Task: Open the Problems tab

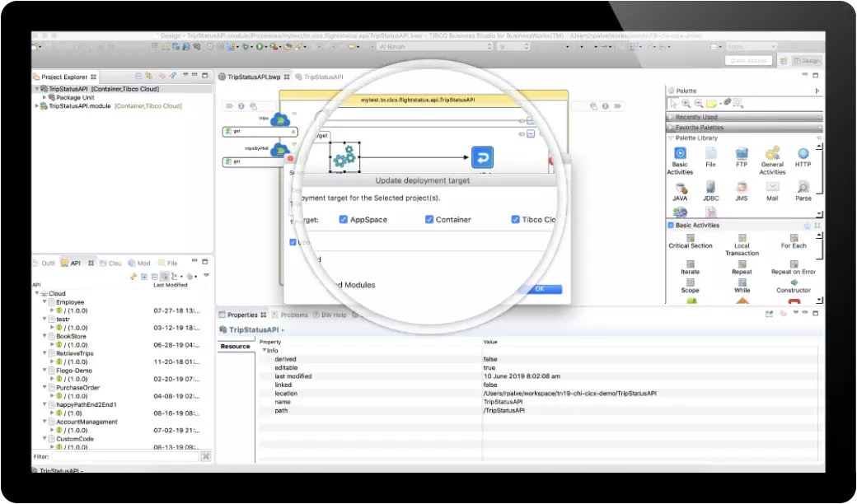Action: point(290,315)
